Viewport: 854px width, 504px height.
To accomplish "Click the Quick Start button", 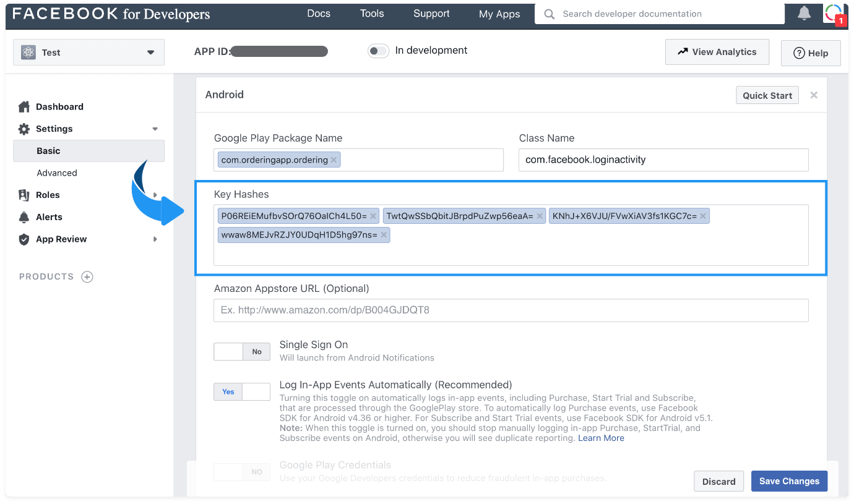I will coord(767,95).
